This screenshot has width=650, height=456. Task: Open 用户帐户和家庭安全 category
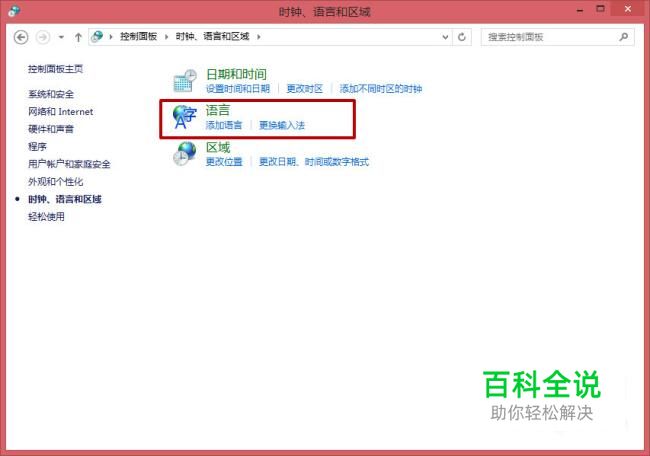(69, 164)
